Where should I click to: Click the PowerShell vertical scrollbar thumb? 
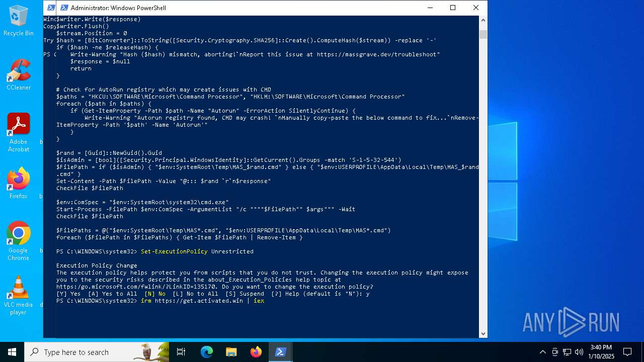pyautogui.click(x=483, y=34)
